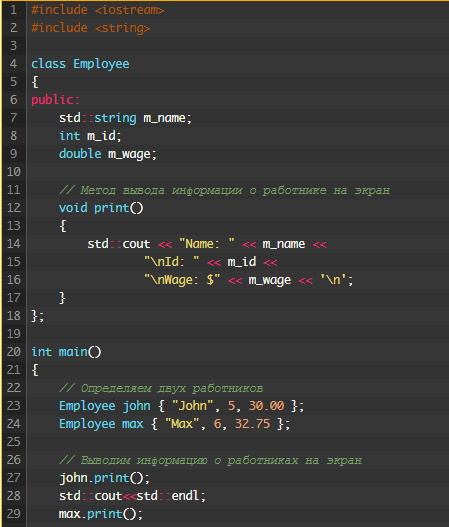The height and width of the screenshot is (527, 449).
Task: Click the 'int m_id;' member line
Action: pyautogui.click(x=90, y=136)
